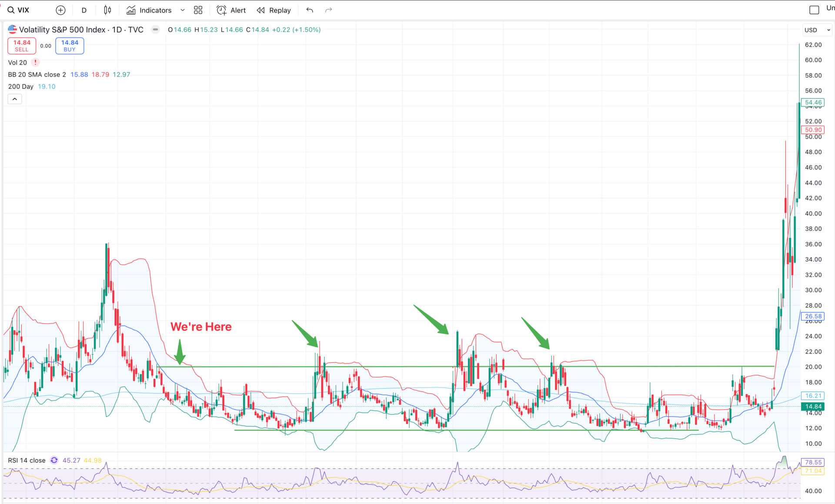Collapse the indicator legend chevron
The height and width of the screenshot is (504, 835).
point(15,99)
